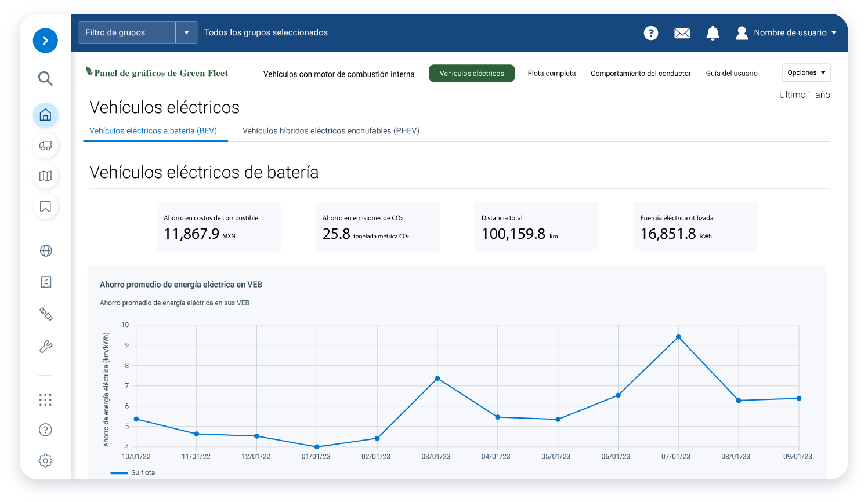Select the Home icon in the sidebar

pyautogui.click(x=45, y=115)
